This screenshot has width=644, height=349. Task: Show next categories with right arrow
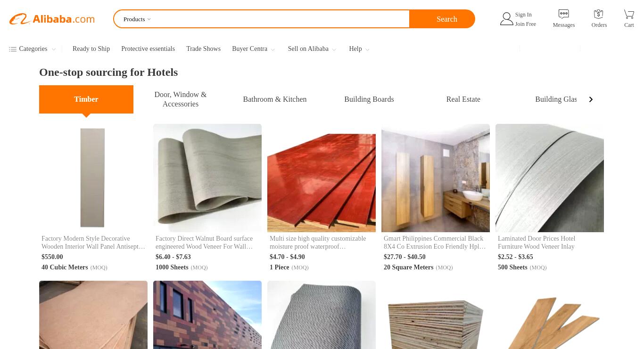[591, 99]
